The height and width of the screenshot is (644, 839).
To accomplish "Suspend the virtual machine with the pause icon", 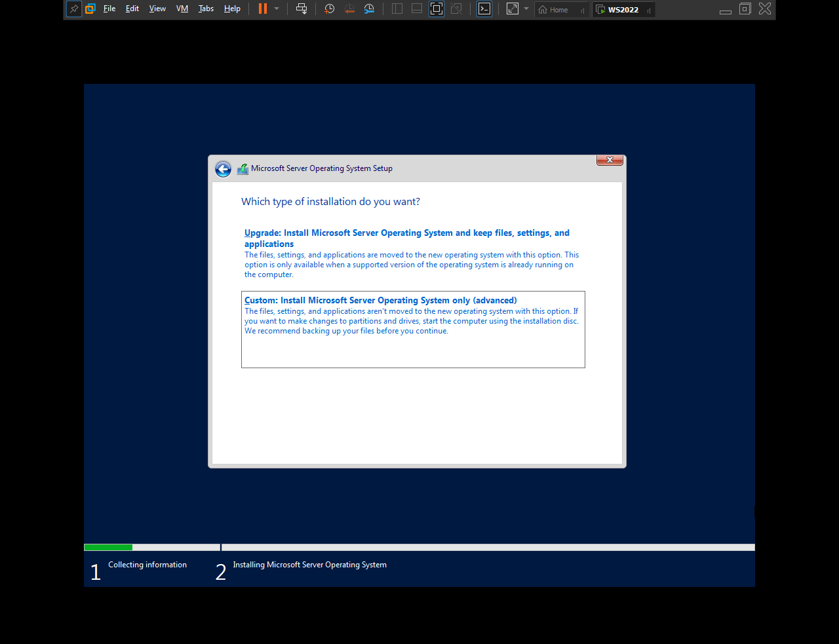I will click(x=263, y=9).
